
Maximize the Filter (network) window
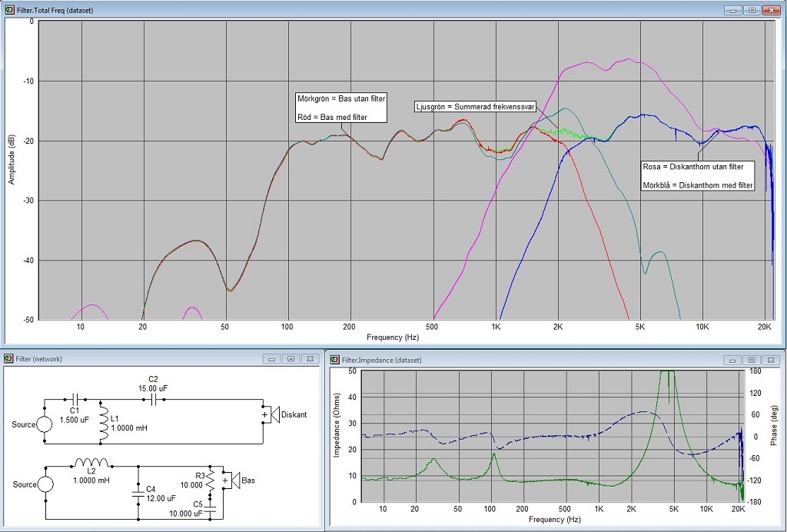(291, 358)
